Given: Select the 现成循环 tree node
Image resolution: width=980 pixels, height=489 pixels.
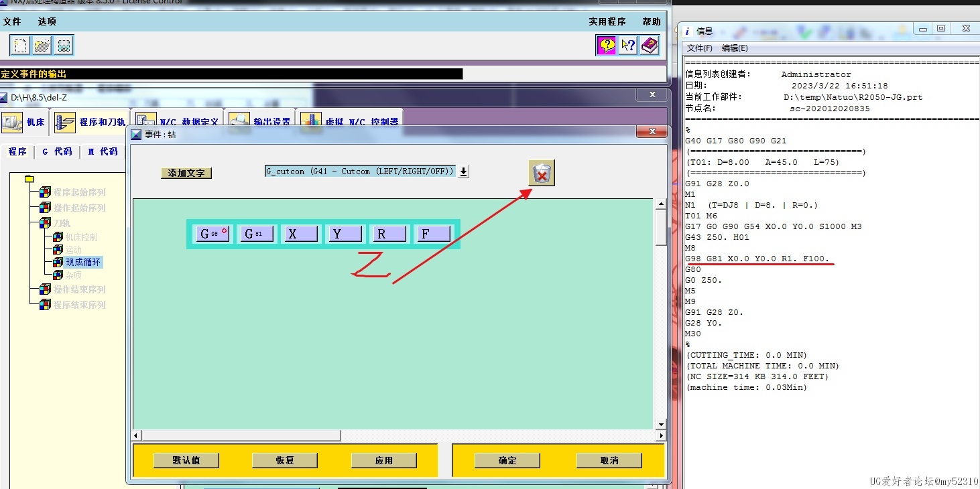Looking at the screenshot, I should point(83,263).
